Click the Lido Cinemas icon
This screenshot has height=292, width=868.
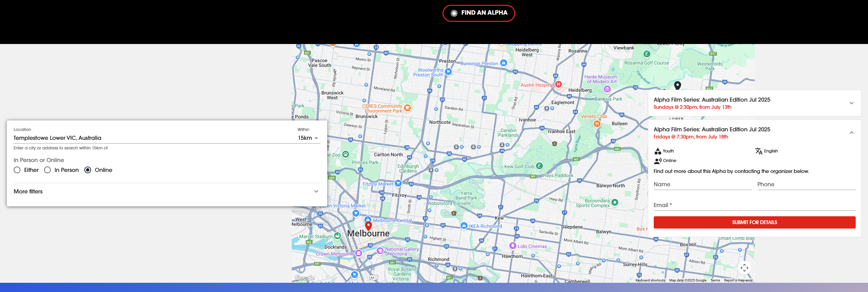512,246
